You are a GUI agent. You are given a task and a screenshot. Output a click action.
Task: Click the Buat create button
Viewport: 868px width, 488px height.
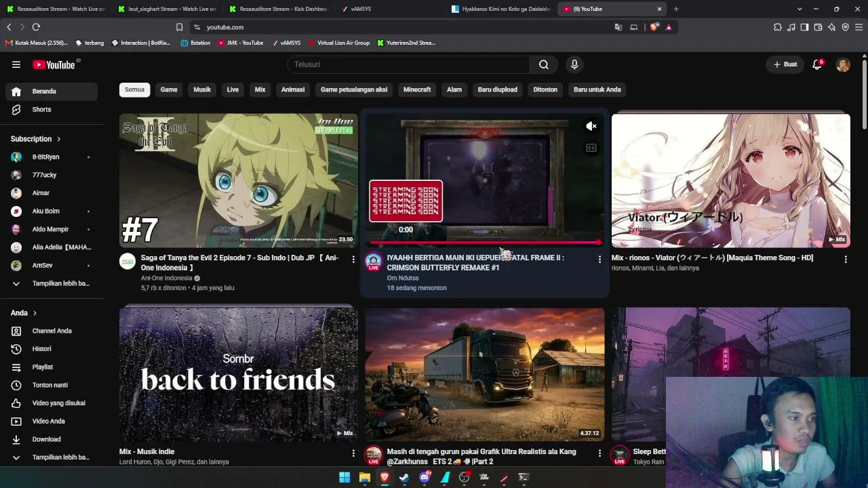pos(785,64)
